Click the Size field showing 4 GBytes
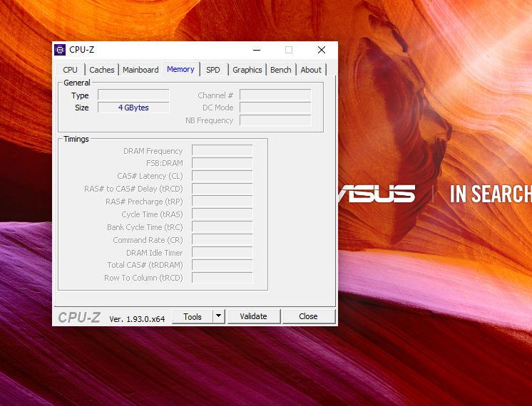Screen dimensions: 532x406 pyautogui.click(x=133, y=108)
